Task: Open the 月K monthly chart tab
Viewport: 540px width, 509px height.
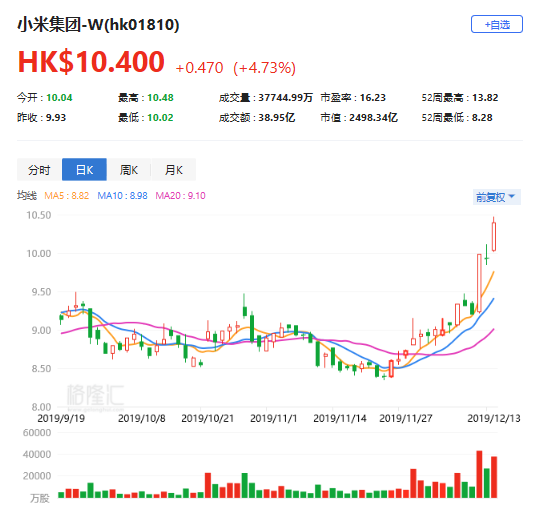Action: click(x=174, y=169)
